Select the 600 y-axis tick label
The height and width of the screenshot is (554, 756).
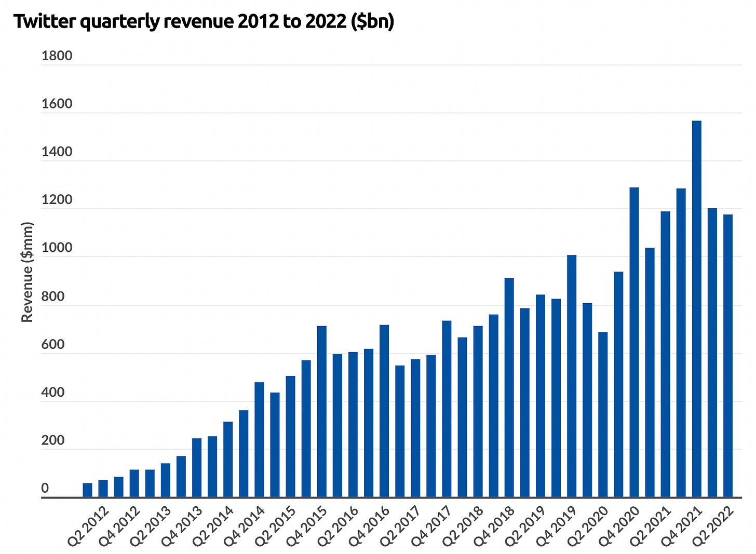click(52, 344)
